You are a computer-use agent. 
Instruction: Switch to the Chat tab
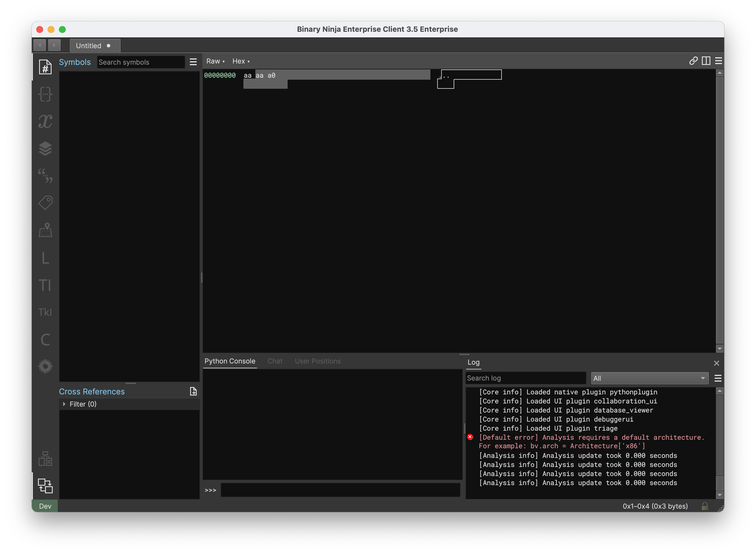click(x=275, y=361)
